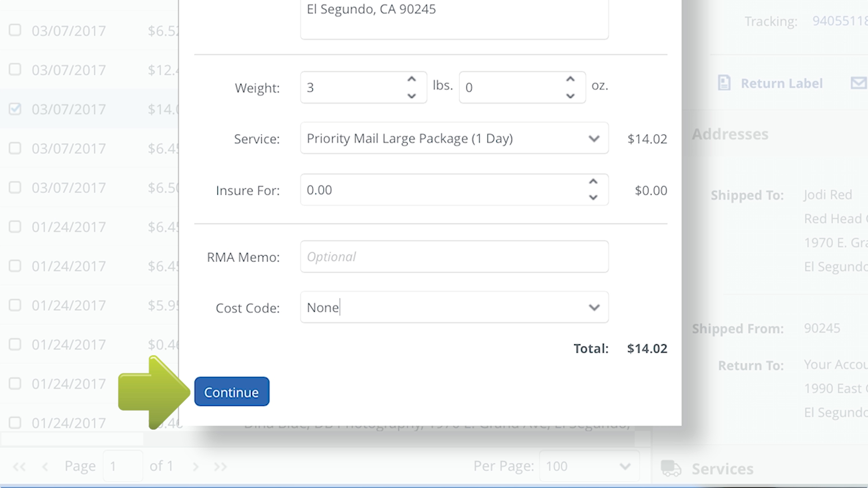Click the truck icon next to Services
Screen dimensions: 868x488
click(x=671, y=469)
